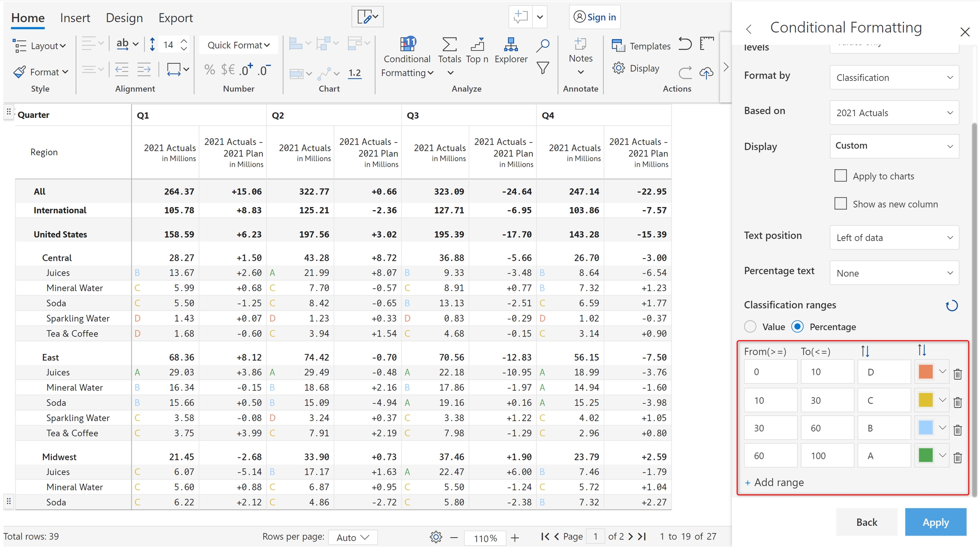Enable Apply to charts checkbox
This screenshot has width=980, height=550.
(840, 176)
